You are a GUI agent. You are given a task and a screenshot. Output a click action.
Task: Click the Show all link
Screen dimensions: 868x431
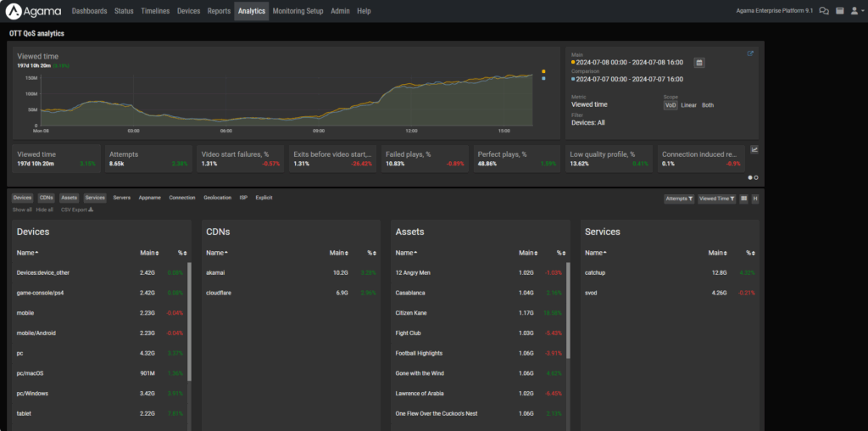click(x=22, y=209)
